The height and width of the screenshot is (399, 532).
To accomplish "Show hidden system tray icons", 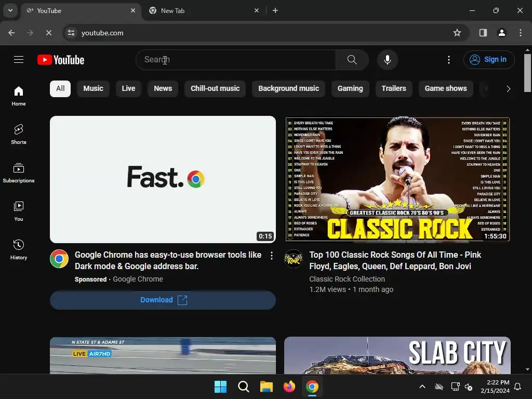I will click(x=422, y=387).
